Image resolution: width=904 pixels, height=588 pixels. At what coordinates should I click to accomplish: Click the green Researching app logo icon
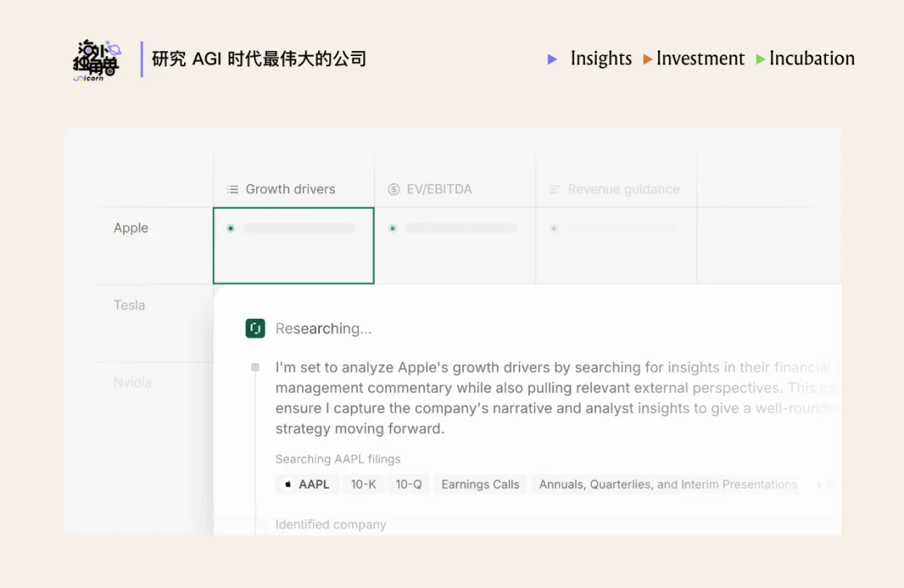(255, 328)
